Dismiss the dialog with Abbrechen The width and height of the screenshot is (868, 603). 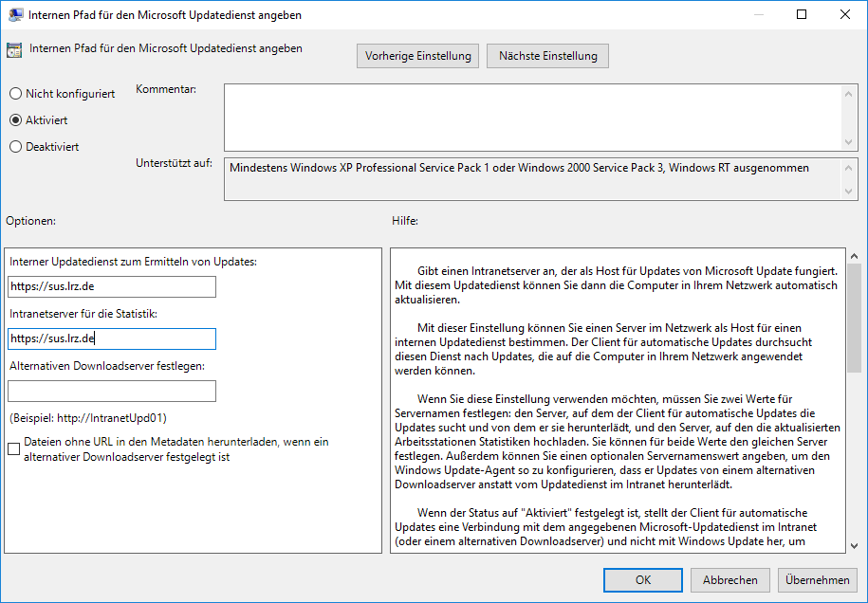[729, 579]
